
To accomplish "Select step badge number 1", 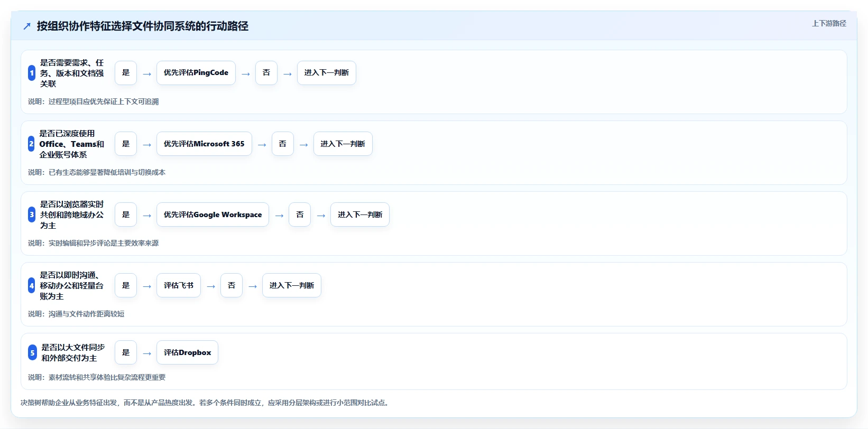I will click(32, 73).
